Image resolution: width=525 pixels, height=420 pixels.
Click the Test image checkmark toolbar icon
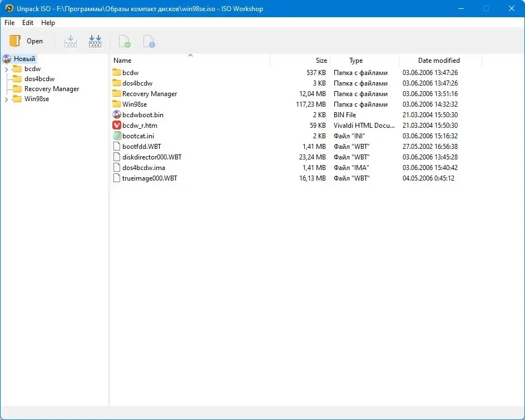point(125,41)
